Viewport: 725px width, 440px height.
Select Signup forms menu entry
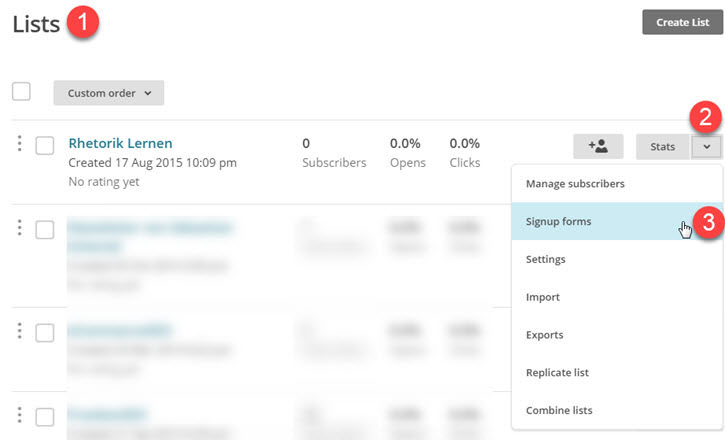coord(558,221)
